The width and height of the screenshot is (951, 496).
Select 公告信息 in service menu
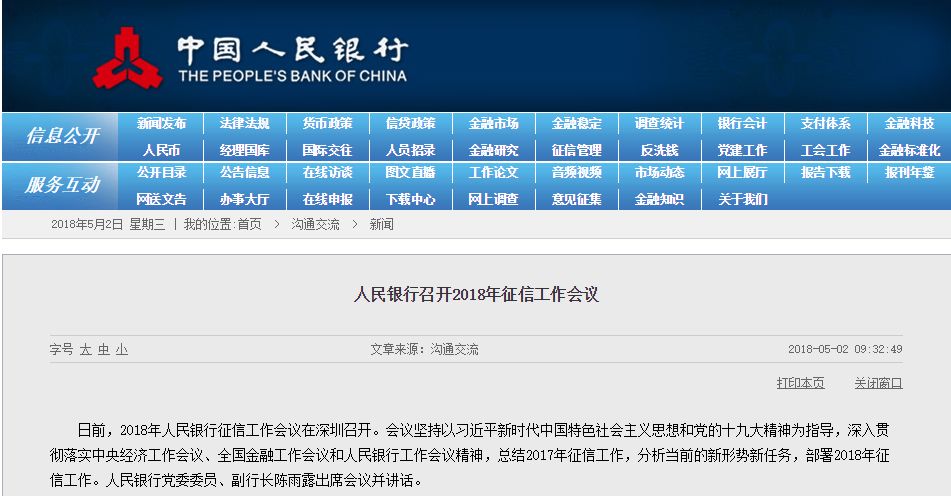click(244, 173)
